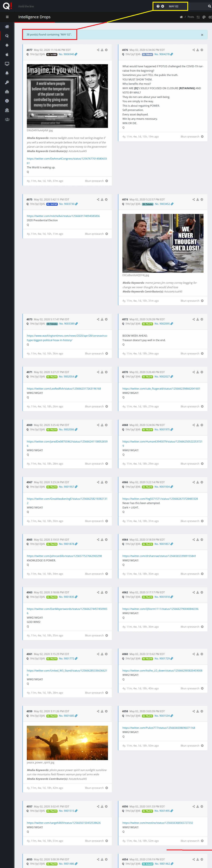
Task: Share post 4072
Action: point(194,319)
